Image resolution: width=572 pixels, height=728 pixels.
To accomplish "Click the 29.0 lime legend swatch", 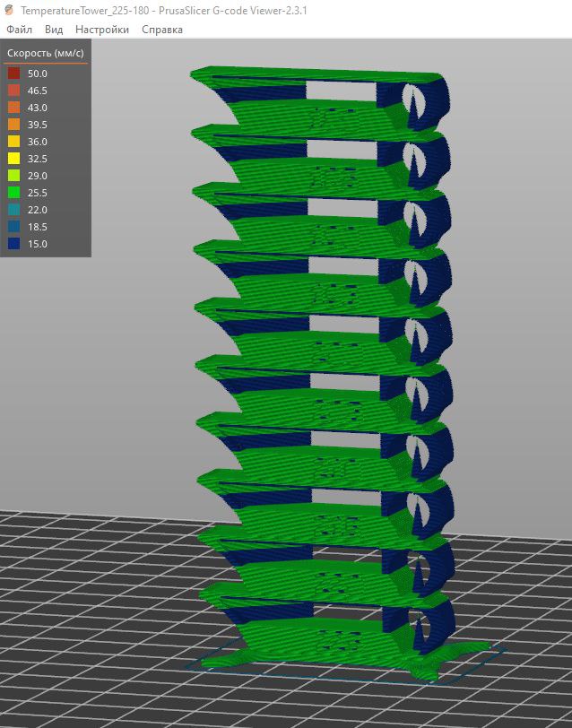I will tap(14, 176).
